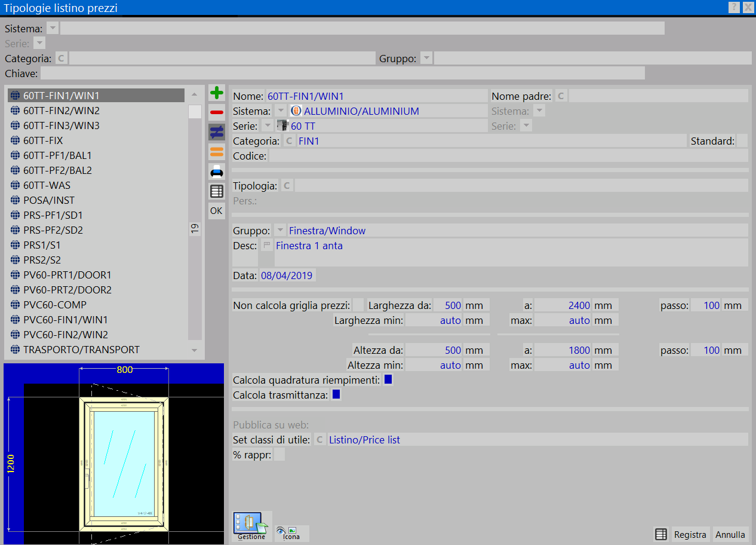This screenshot has width=756, height=545.
Task: Toggle the Standard checkbox
Action: 742,141
